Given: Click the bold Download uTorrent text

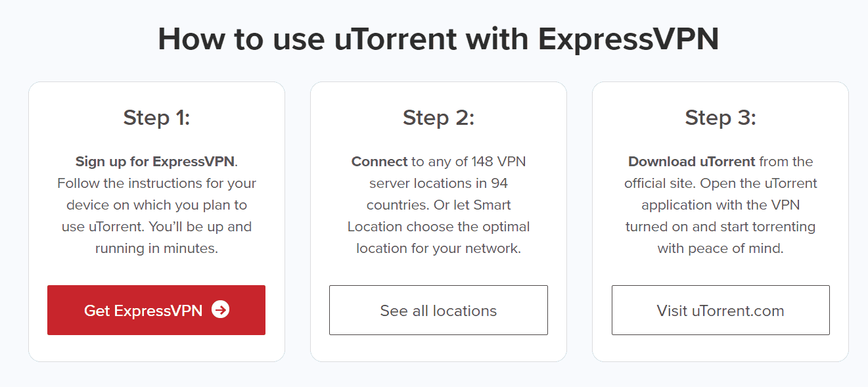Looking at the screenshot, I should tap(693, 162).
